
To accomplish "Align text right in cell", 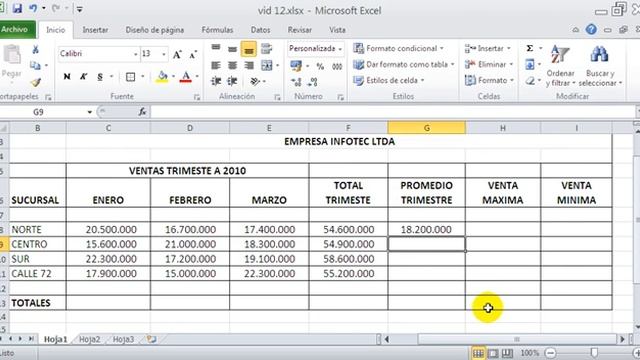I will pos(249,65).
